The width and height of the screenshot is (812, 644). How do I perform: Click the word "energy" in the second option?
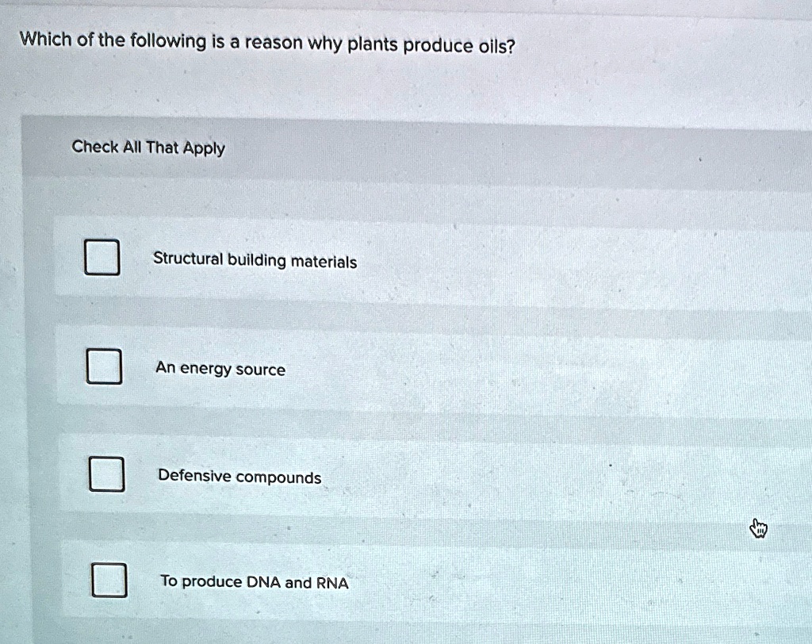point(205,370)
